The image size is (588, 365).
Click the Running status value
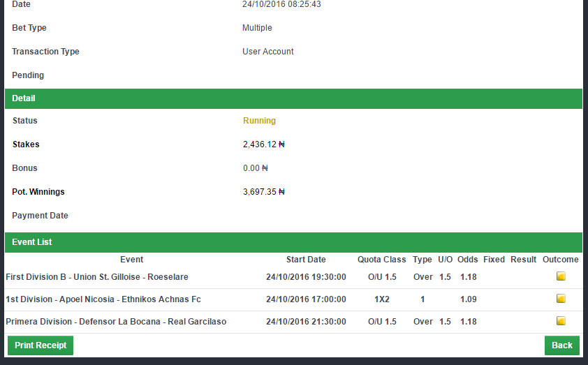(x=259, y=121)
